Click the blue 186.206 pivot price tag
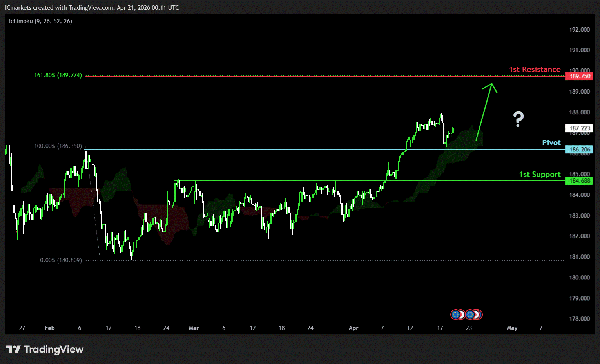 579,150
